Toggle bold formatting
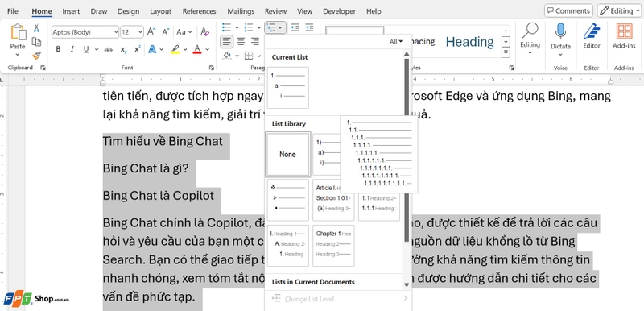 click(58, 49)
